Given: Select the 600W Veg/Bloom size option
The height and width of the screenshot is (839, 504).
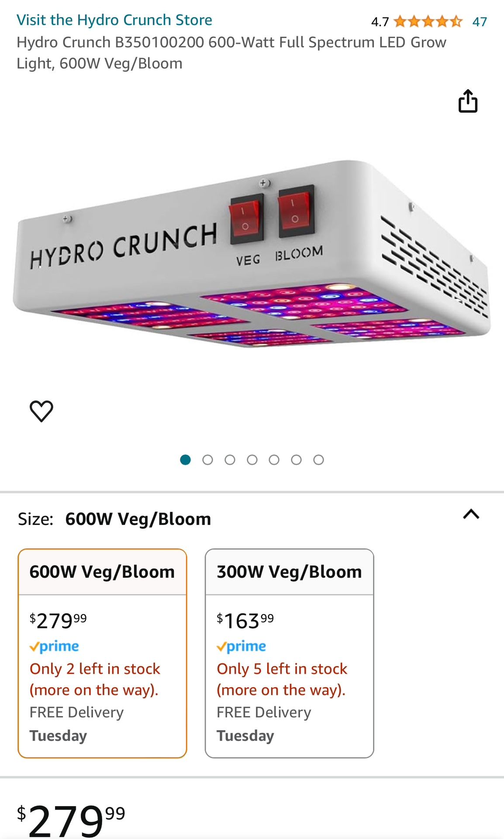Looking at the screenshot, I should point(102,653).
